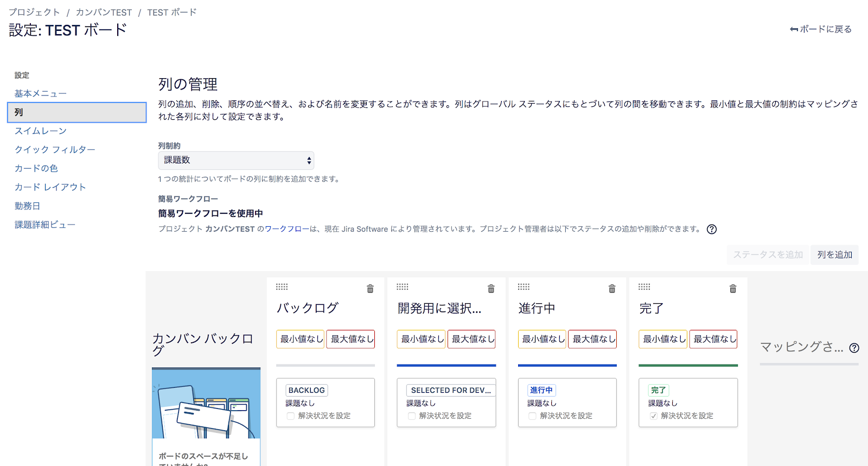
Task: Open プロジェクト breadcrumb link
Action: 34,12
